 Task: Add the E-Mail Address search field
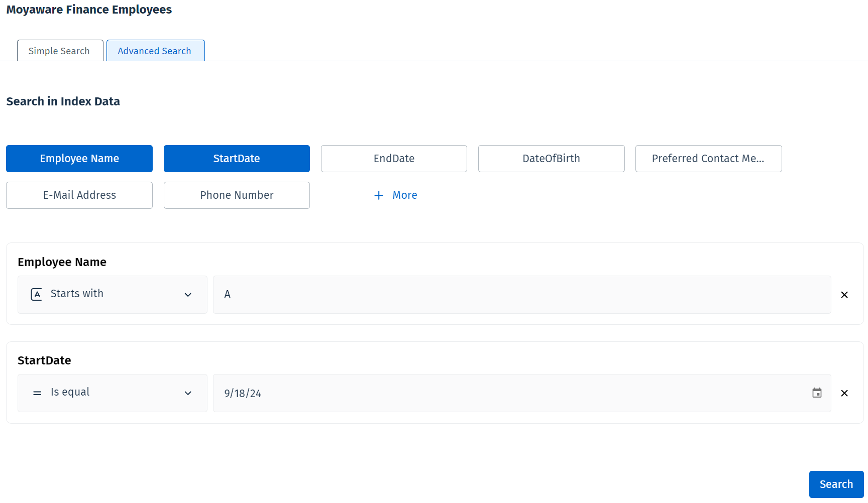(x=79, y=195)
